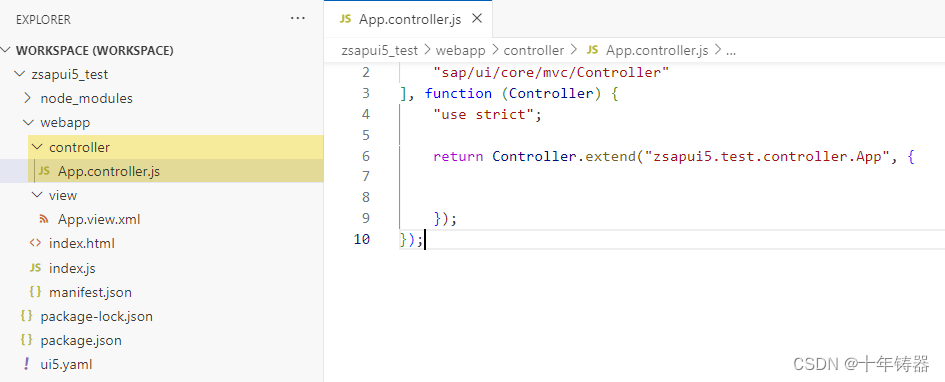Select the view folder label
This screenshot has width=945, height=382.
63,195
